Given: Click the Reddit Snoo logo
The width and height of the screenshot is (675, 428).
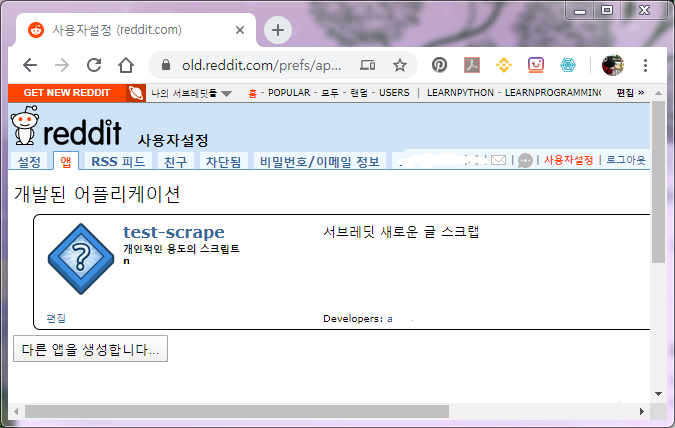Looking at the screenshot, I should [x=25, y=126].
